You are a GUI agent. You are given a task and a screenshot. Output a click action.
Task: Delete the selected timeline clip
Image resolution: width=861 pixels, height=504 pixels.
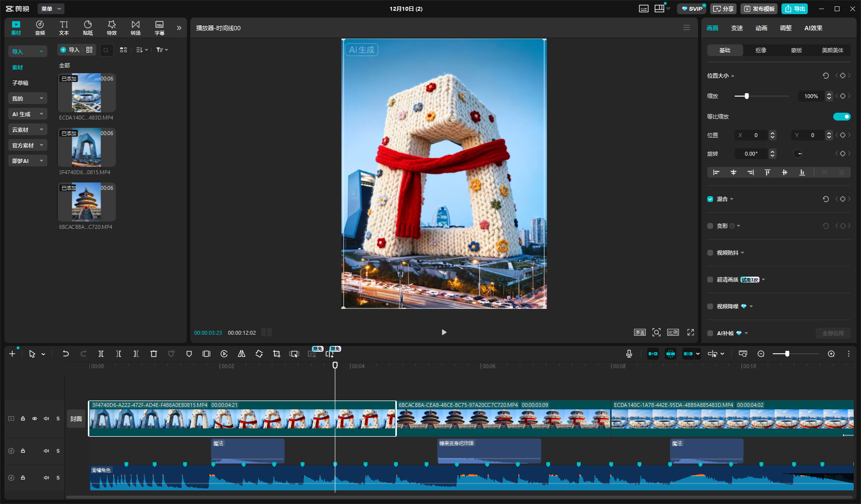(154, 354)
